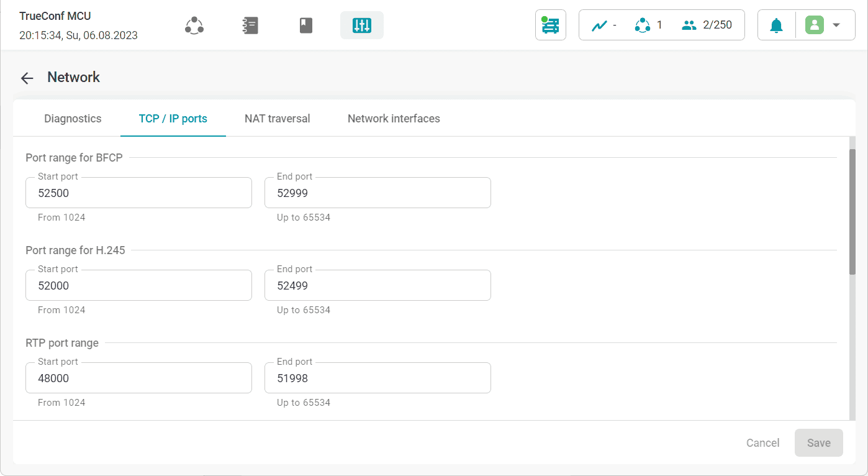The height and width of the screenshot is (476, 868).
Task: Click the participants count icon showing 2/250
Action: tap(689, 25)
